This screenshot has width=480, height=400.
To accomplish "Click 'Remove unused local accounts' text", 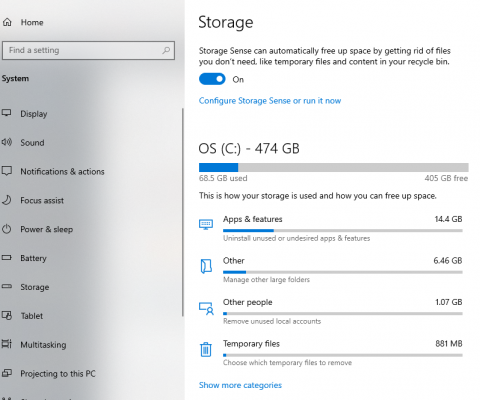I will point(272,321).
